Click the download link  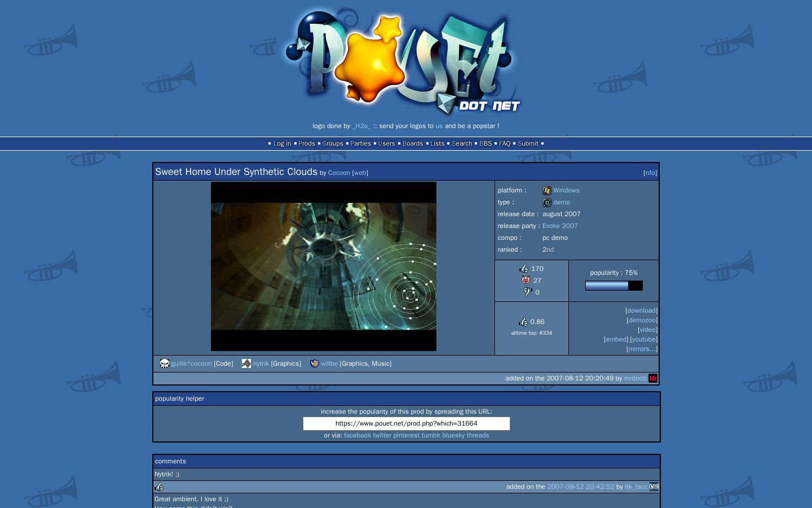[x=642, y=310]
